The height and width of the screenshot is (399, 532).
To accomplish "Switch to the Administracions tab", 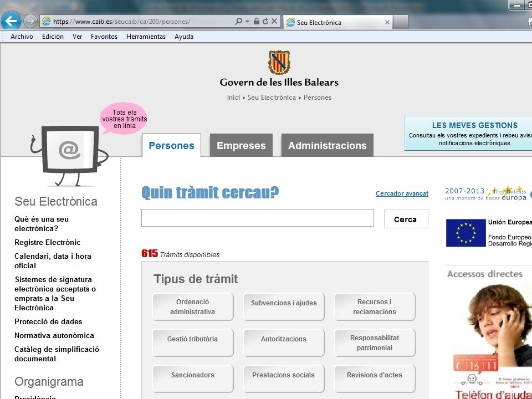I will coord(328,145).
